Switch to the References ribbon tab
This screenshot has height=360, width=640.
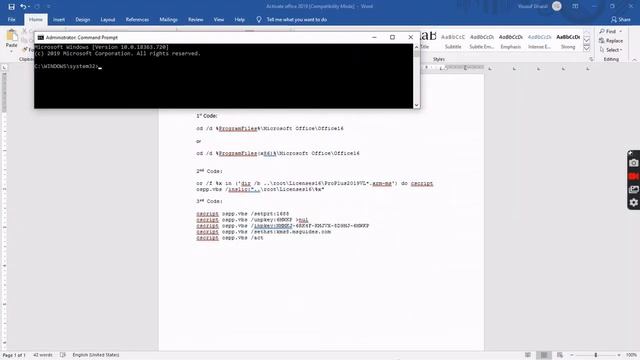(x=137, y=20)
